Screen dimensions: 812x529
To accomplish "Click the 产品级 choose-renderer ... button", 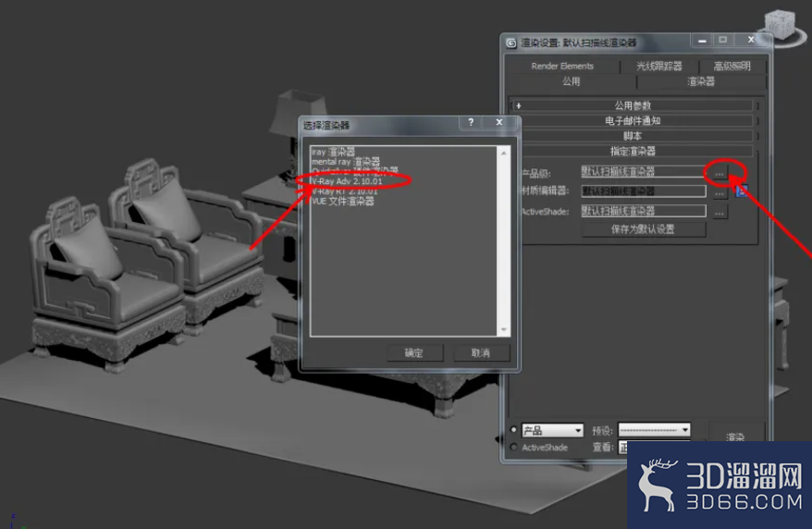I will (x=720, y=173).
